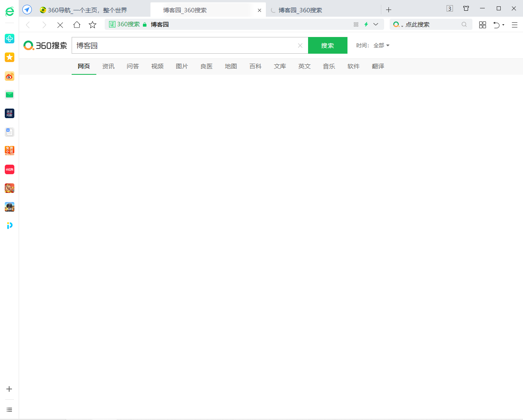Open the red cartoon game sidebar icon
The image size is (523, 420).
point(10,188)
